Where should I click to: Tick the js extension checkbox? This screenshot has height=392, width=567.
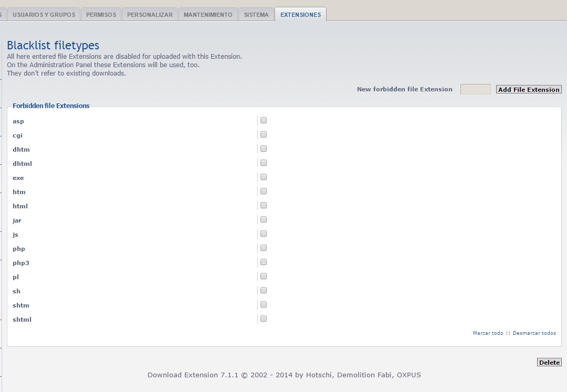click(x=264, y=234)
